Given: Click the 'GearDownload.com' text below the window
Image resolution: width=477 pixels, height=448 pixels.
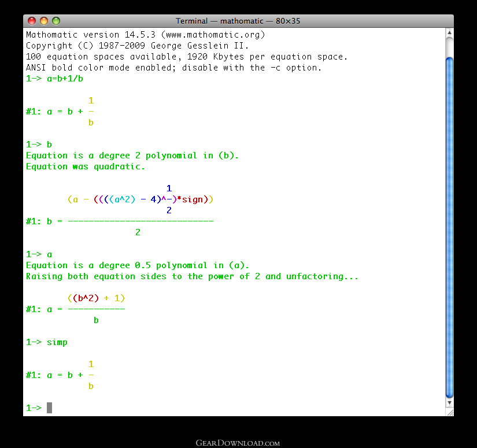Looking at the screenshot, I should click(x=238, y=443).
